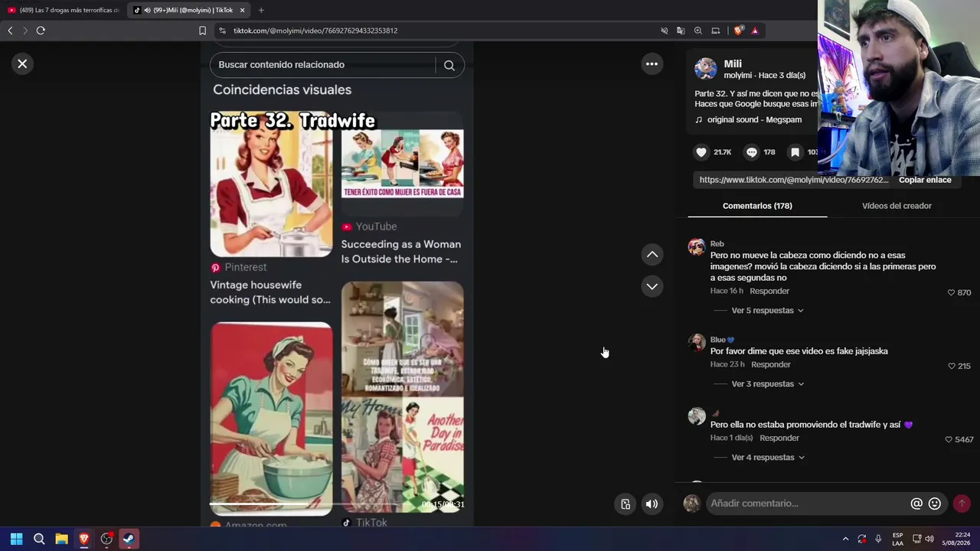The height and width of the screenshot is (551, 980).
Task: Open Blue's commenter avatar
Action: coord(697,342)
